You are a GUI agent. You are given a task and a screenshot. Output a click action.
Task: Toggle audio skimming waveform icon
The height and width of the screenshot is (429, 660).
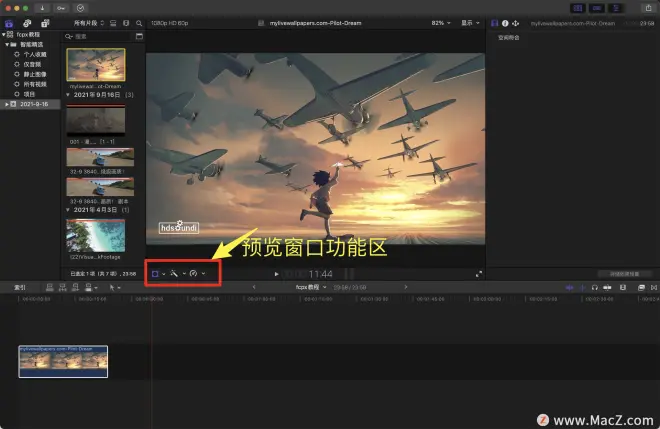pos(583,288)
